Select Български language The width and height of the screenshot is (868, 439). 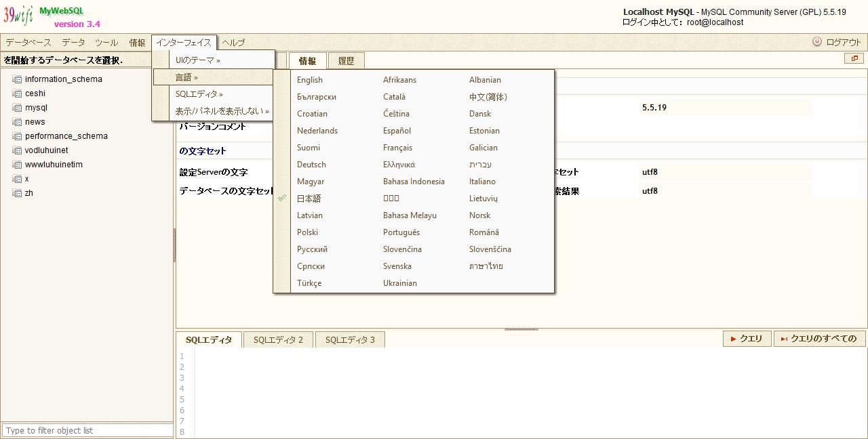[317, 97]
